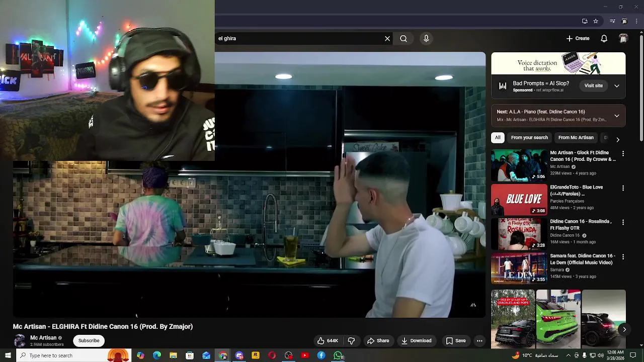Click the Create button
The width and height of the screenshot is (644, 362).
(x=578, y=38)
